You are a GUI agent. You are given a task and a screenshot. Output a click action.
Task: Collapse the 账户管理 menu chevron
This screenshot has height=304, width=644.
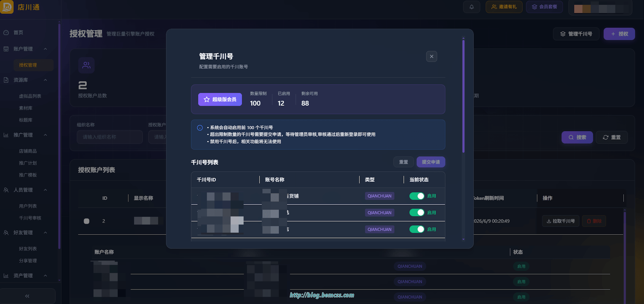point(45,49)
